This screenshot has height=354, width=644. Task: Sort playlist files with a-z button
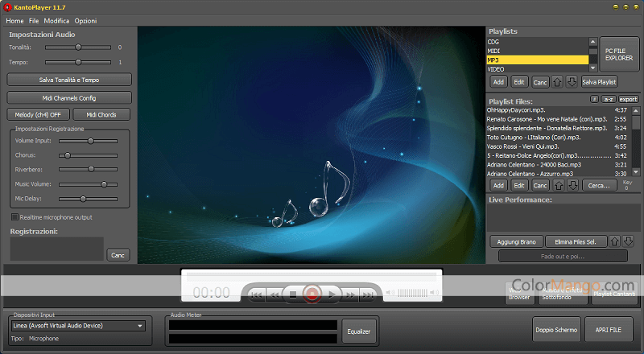pyautogui.click(x=609, y=100)
